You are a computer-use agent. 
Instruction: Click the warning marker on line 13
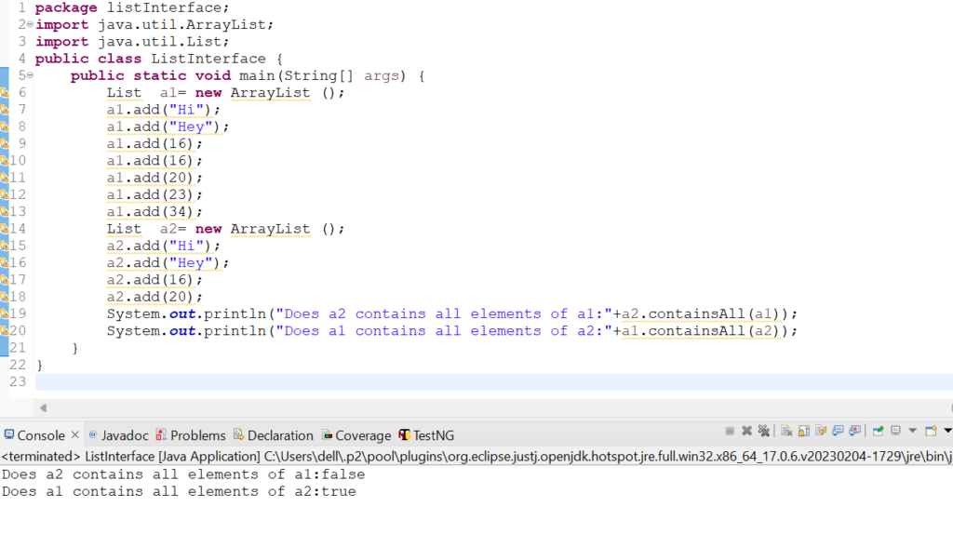pyautogui.click(x=5, y=212)
